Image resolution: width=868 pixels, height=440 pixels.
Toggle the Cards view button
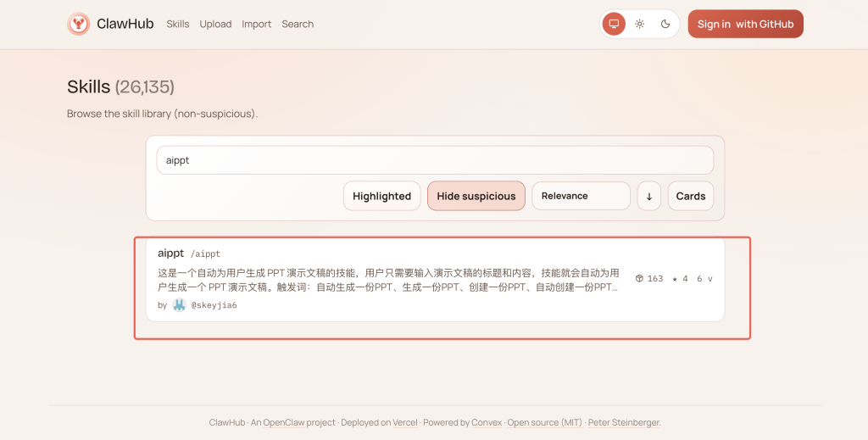(690, 196)
